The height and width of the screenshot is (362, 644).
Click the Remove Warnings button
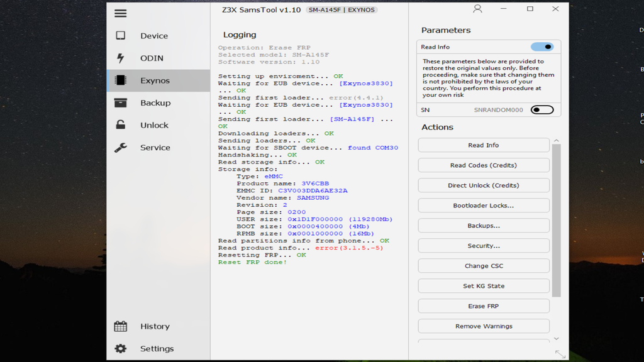pos(484,326)
